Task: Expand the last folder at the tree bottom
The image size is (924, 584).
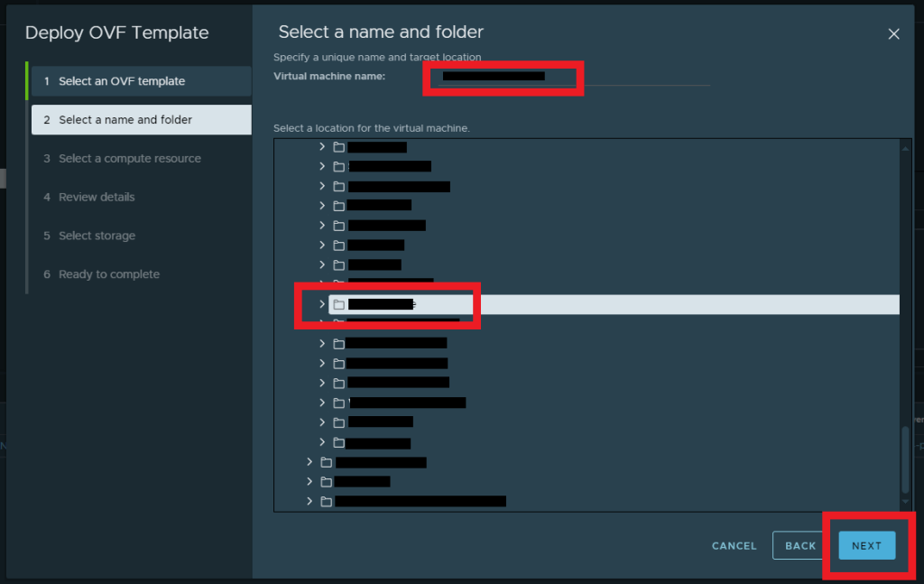Action: pos(310,501)
